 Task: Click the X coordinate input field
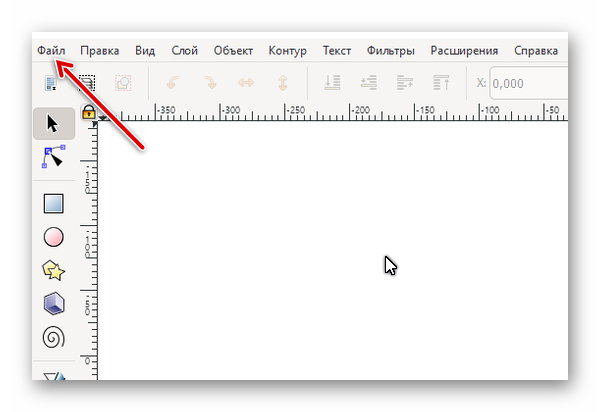tap(528, 83)
